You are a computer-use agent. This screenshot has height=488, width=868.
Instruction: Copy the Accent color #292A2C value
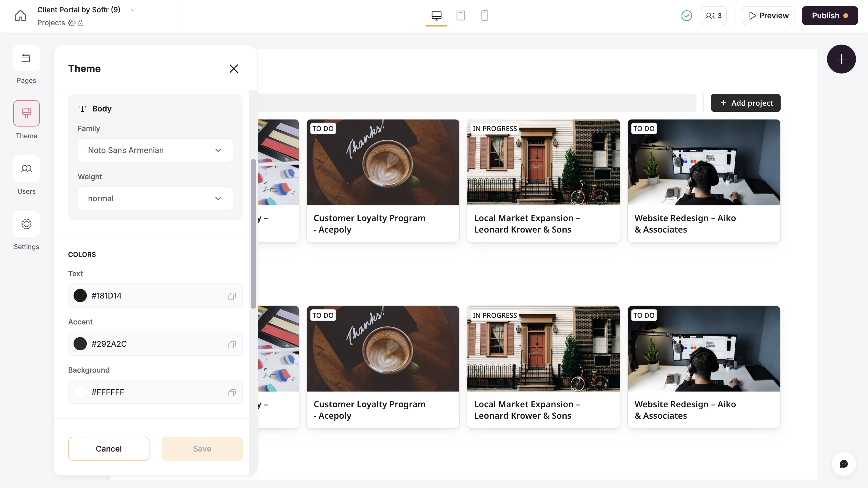[x=232, y=344]
